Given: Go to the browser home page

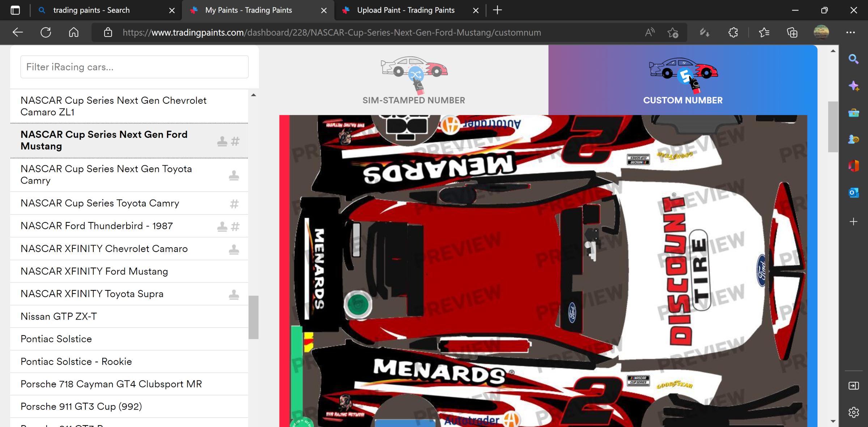Looking at the screenshot, I should click(x=74, y=33).
